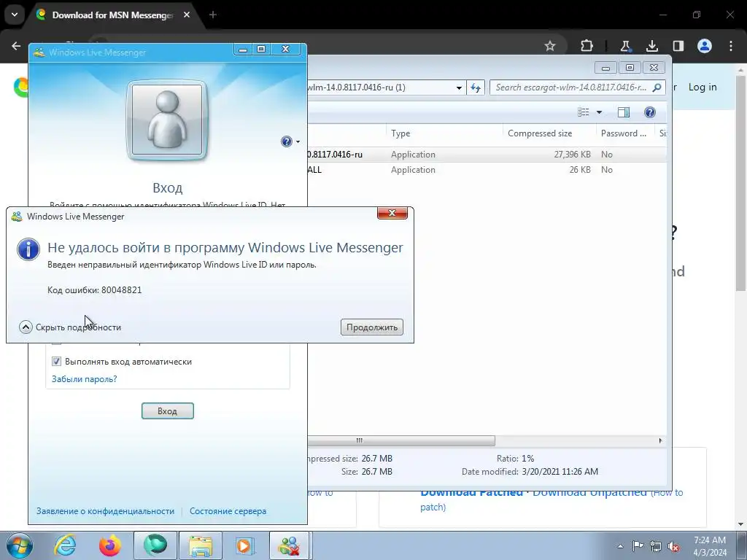Open File Explorer taskbar icon
Viewport: 747px width, 560px height.
[201, 545]
